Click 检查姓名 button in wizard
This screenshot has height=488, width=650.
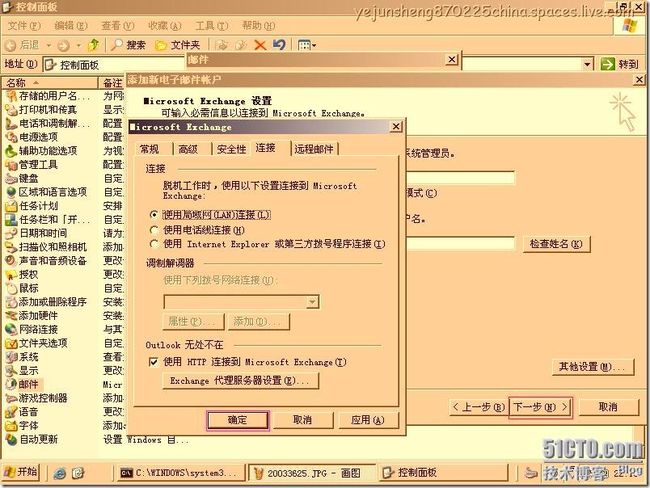[556, 244]
